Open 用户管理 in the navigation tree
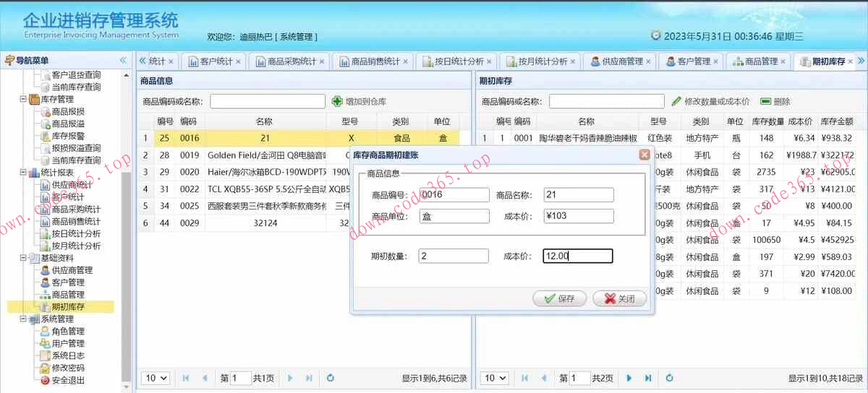868x393 pixels. (x=68, y=344)
